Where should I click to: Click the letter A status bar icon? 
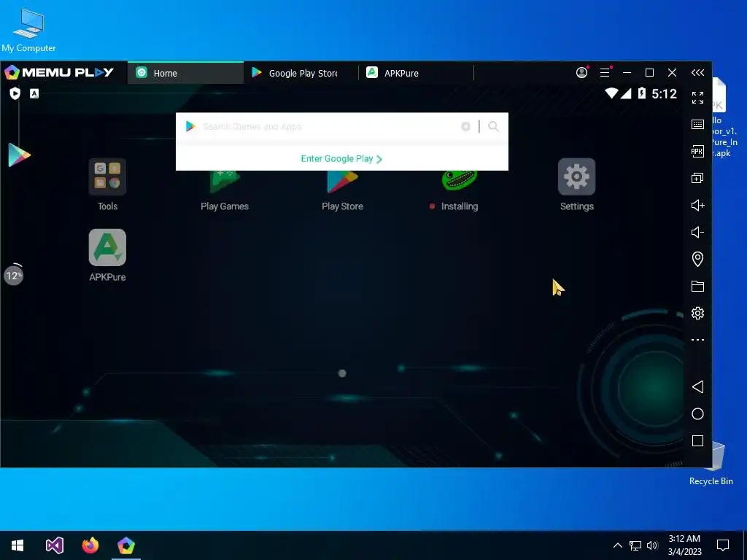(x=34, y=93)
